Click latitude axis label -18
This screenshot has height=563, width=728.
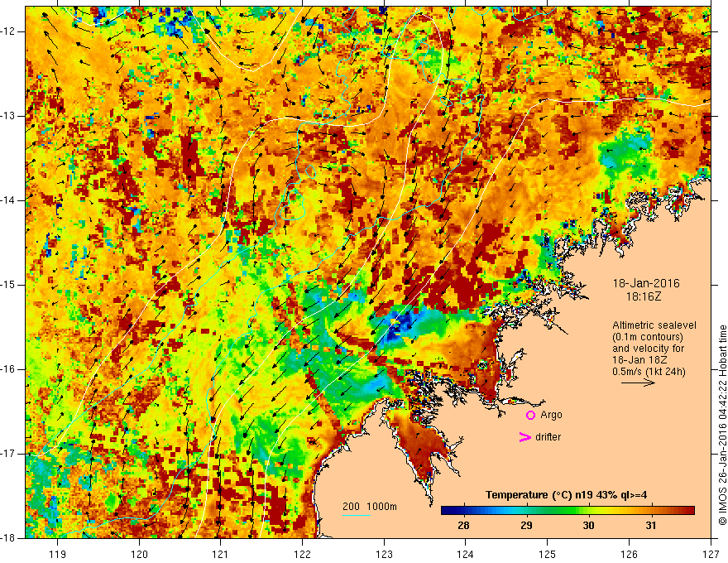(8, 538)
